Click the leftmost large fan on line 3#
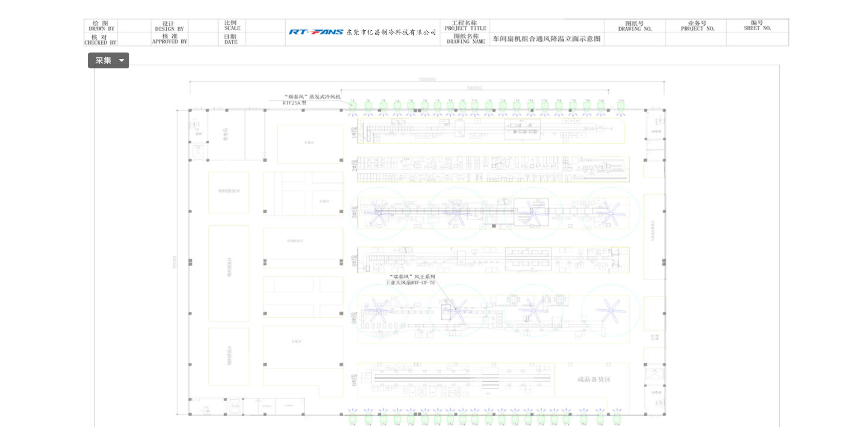 (x=379, y=212)
